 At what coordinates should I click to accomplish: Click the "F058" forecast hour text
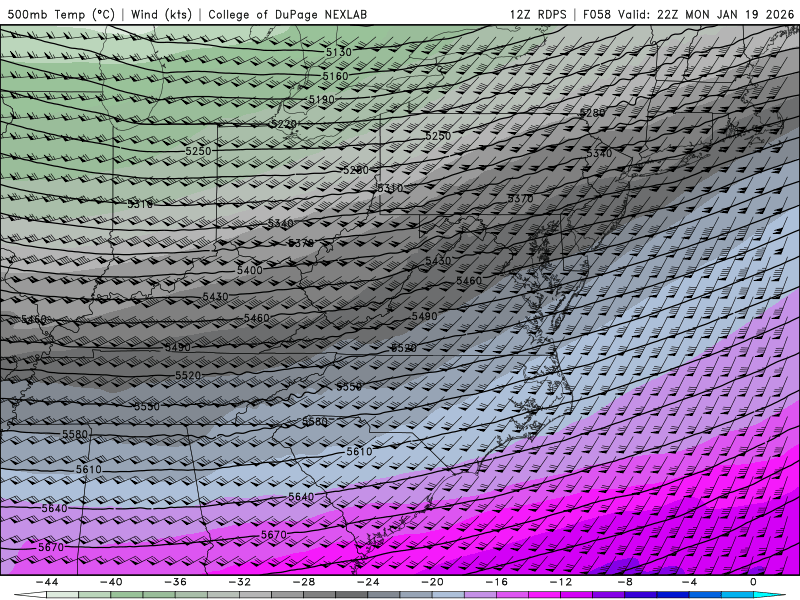[x=596, y=14]
